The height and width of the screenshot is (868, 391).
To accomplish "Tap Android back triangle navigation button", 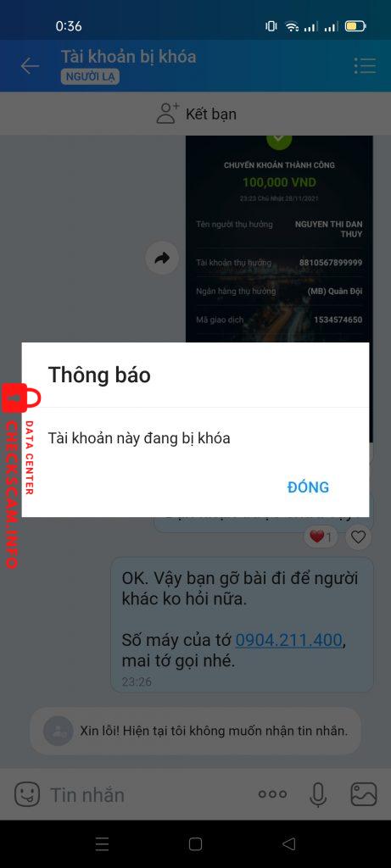I will (x=288, y=843).
